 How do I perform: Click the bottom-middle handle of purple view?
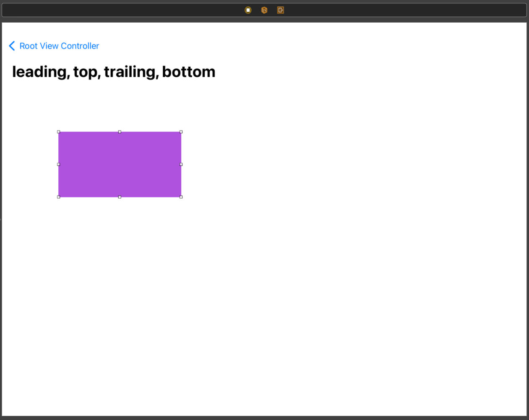[x=120, y=197]
